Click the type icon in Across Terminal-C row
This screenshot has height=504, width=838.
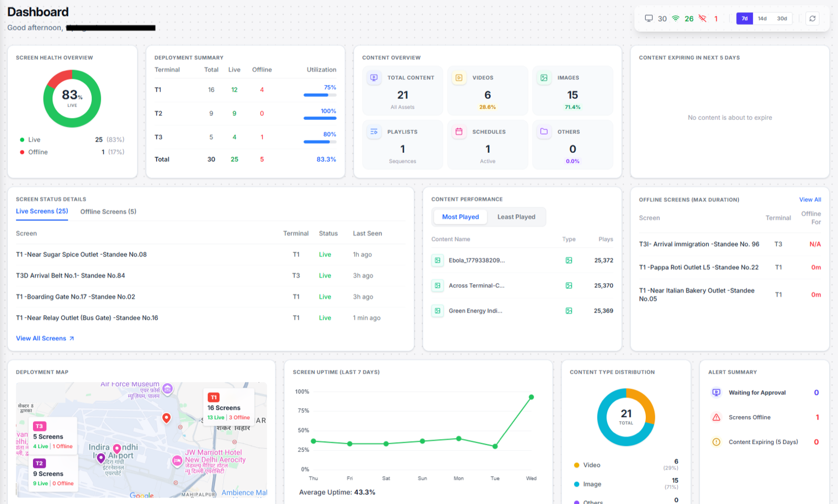(569, 285)
